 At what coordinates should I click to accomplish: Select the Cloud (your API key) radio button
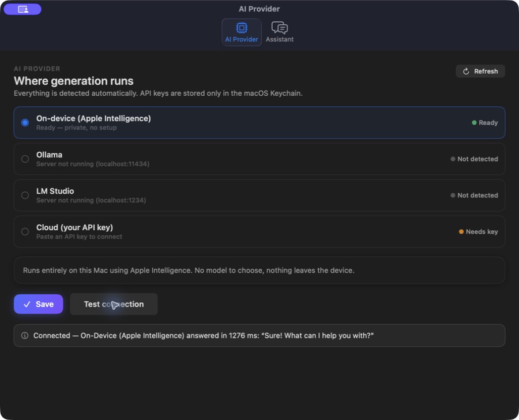[x=25, y=231]
